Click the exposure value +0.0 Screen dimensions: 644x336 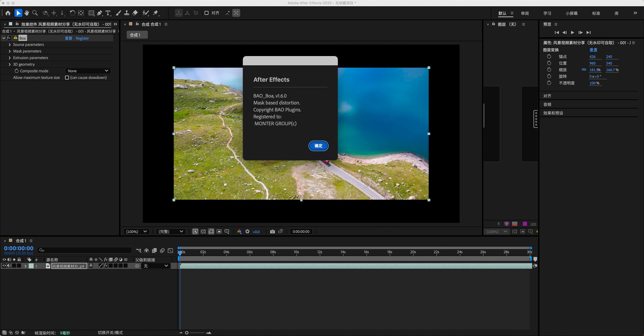point(256,232)
